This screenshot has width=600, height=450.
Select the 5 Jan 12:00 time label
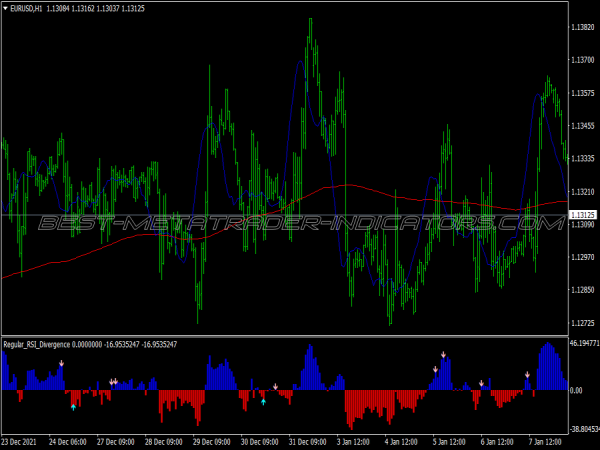pos(449,442)
